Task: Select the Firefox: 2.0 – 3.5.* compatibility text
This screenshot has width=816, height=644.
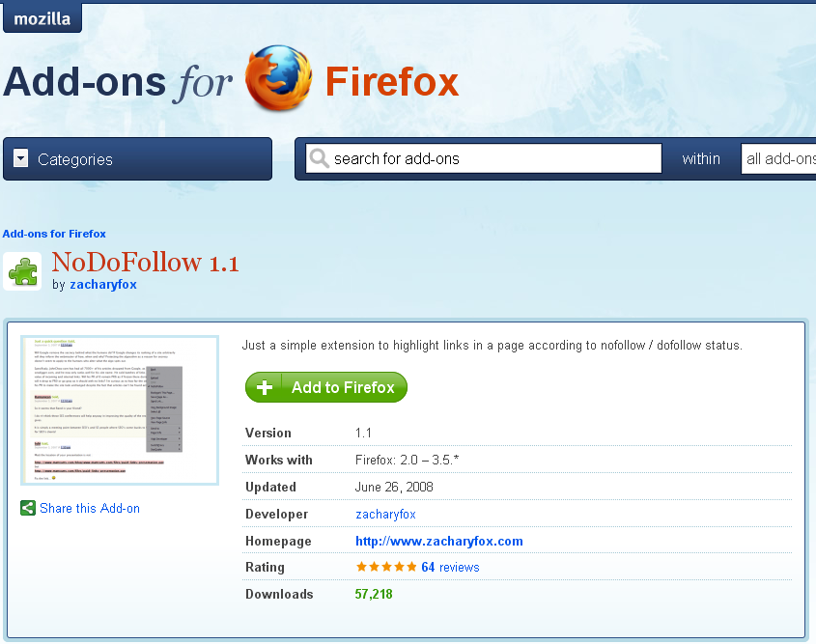Action: 407,460
